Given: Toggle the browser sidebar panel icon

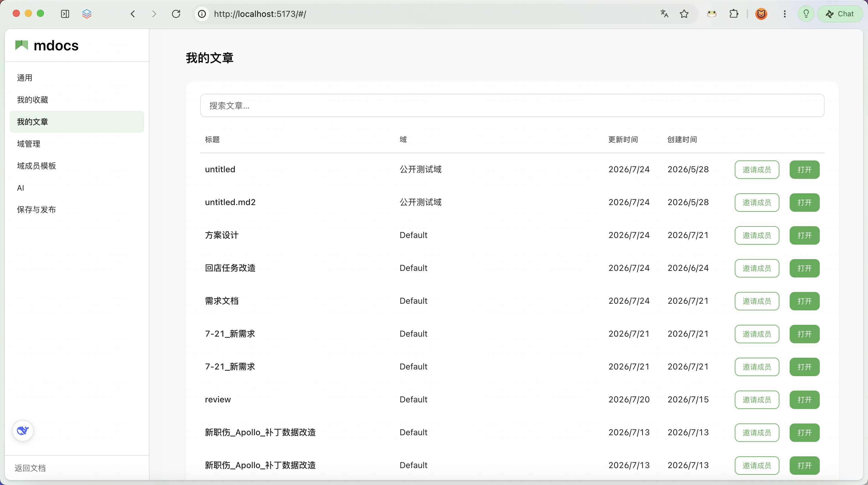Looking at the screenshot, I should pyautogui.click(x=65, y=14).
